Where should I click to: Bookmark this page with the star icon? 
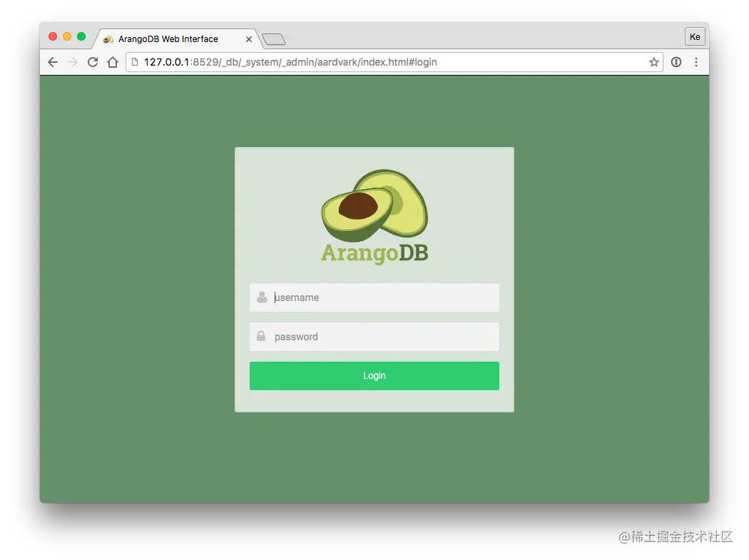point(654,62)
